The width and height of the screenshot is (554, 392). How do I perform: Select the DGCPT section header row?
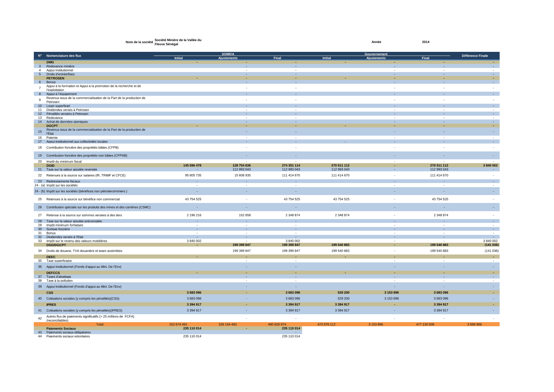point(266,126)
